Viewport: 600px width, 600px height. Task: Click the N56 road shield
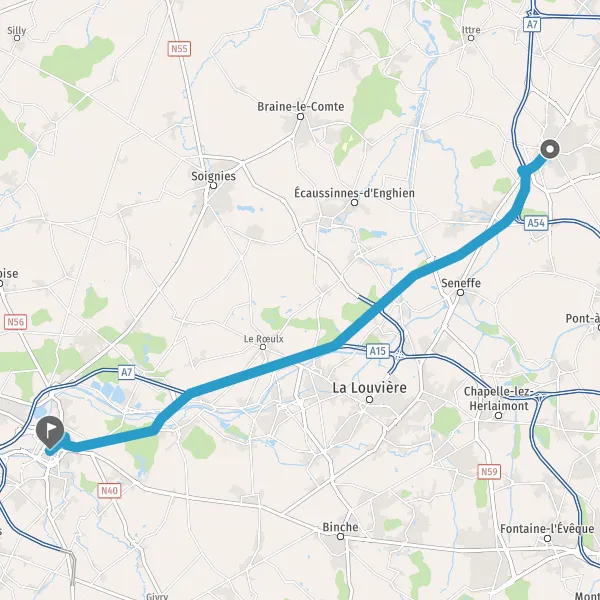click(x=16, y=322)
